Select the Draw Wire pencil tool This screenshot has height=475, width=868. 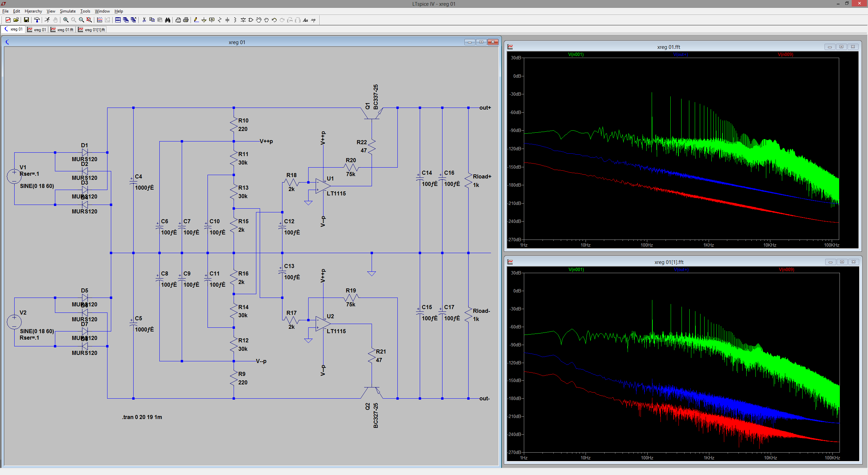pyautogui.click(x=196, y=20)
